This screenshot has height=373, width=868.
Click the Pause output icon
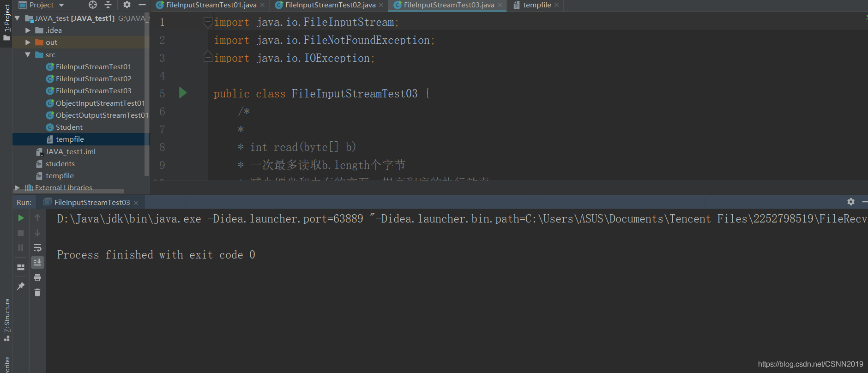[21, 248]
